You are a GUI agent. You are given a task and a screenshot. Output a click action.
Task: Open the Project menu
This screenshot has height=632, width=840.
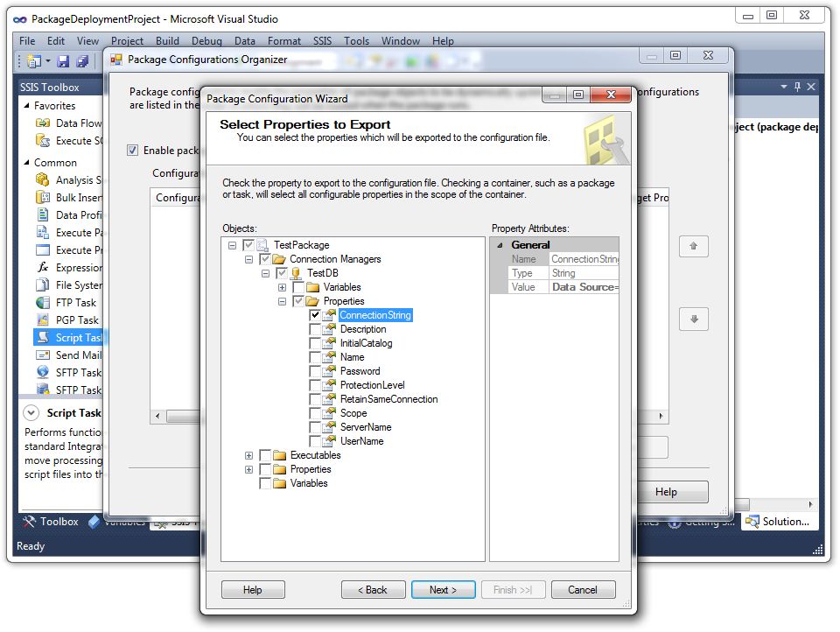click(x=127, y=41)
